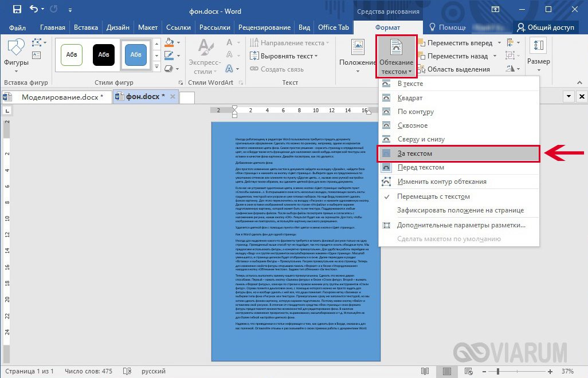Click the Обтекание текстом wrap button

[396, 57]
